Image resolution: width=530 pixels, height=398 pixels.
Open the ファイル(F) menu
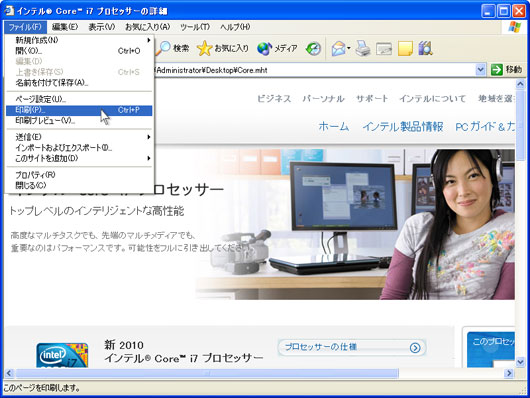point(25,27)
